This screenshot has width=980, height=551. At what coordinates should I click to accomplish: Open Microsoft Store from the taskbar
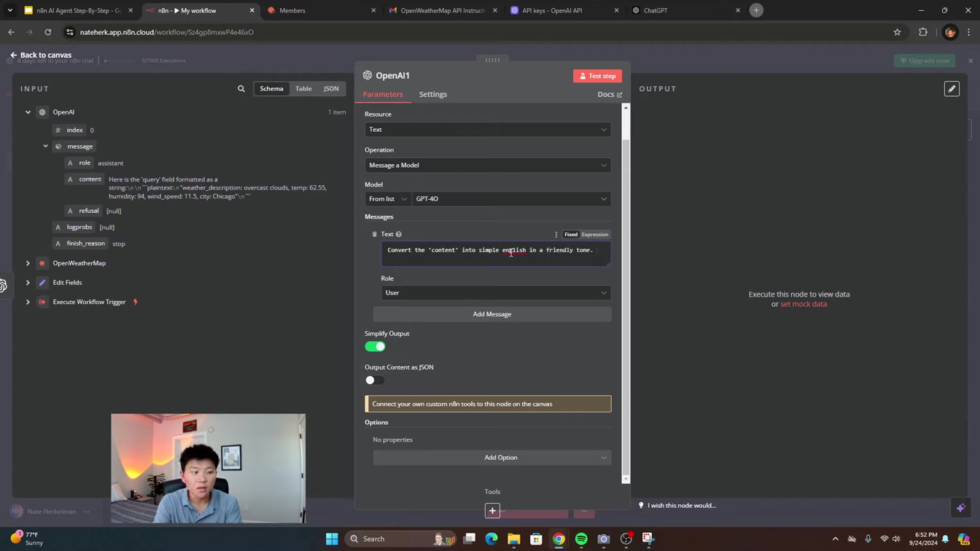536,539
